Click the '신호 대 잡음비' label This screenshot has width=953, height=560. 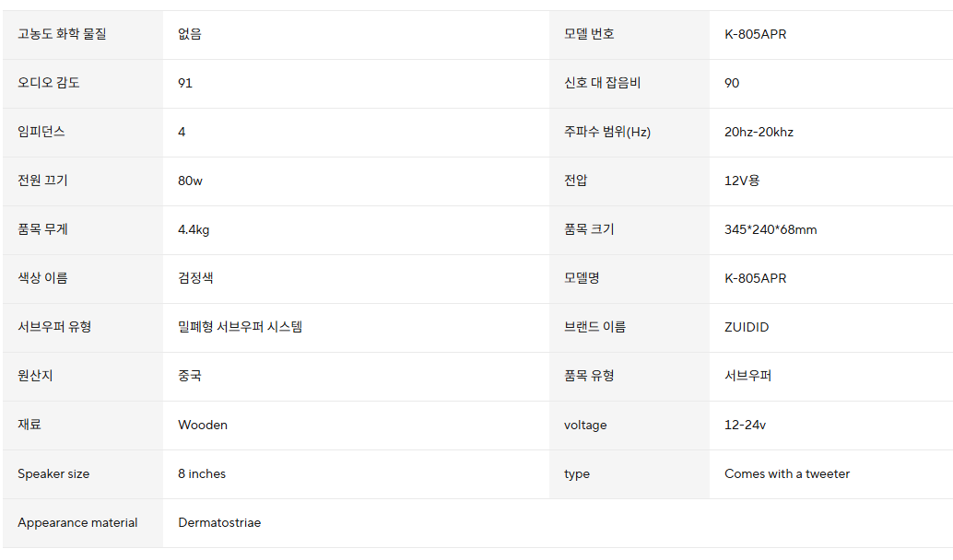[x=602, y=83]
